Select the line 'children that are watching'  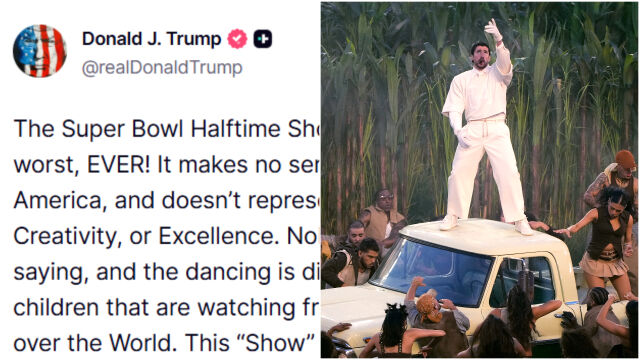tap(167, 307)
